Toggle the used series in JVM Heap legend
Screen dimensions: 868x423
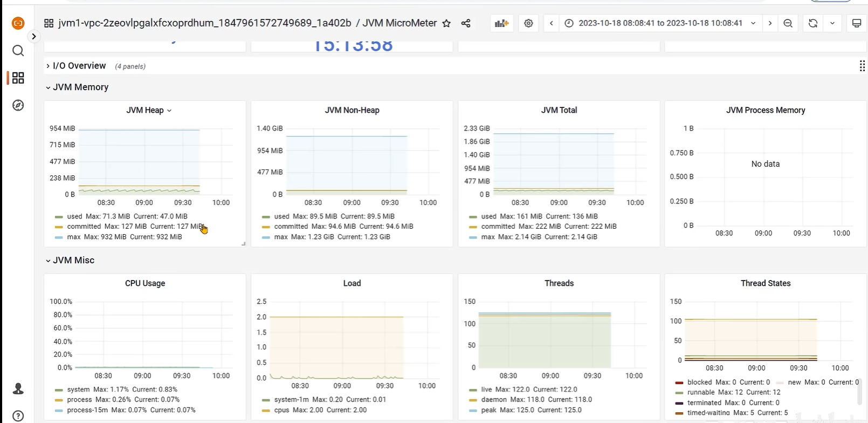[x=75, y=216]
